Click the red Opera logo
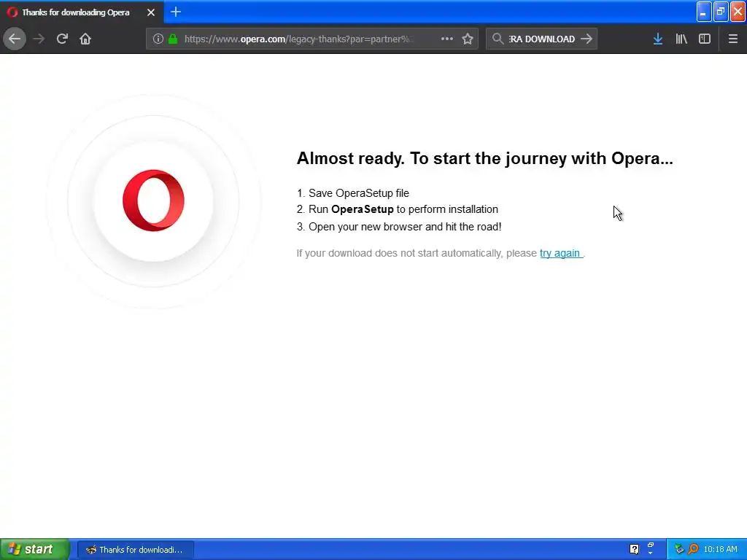The width and height of the screenshot is (747, 560). (x=153, y=201)
